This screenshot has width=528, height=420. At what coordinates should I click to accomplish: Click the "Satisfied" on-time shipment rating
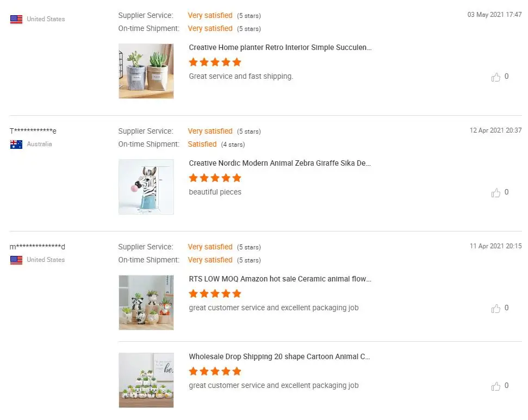pos(202,144)
